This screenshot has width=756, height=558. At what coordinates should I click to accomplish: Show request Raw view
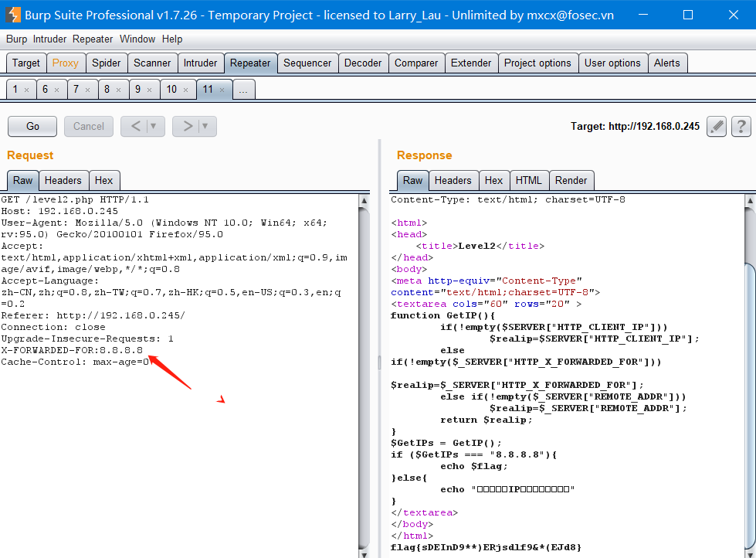[22, 181]
